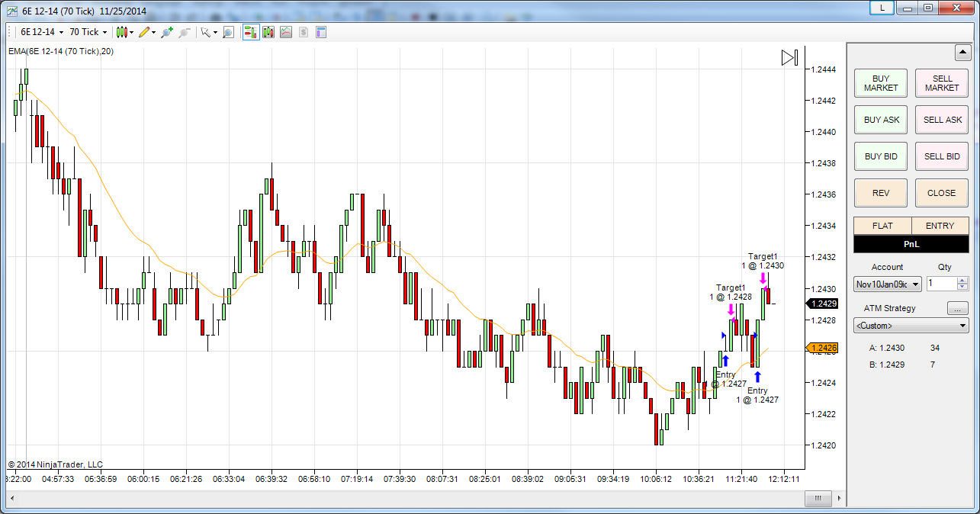Screen dimensions: 980x514
Task: Open ATM Strategy ellipsis settings button
Action: tap(958, 308)
